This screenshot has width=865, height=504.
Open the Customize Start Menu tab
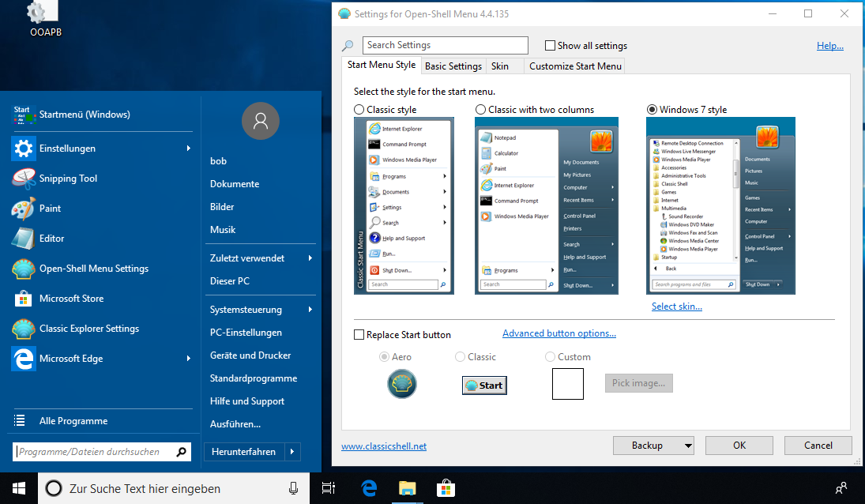coord(575,66)
